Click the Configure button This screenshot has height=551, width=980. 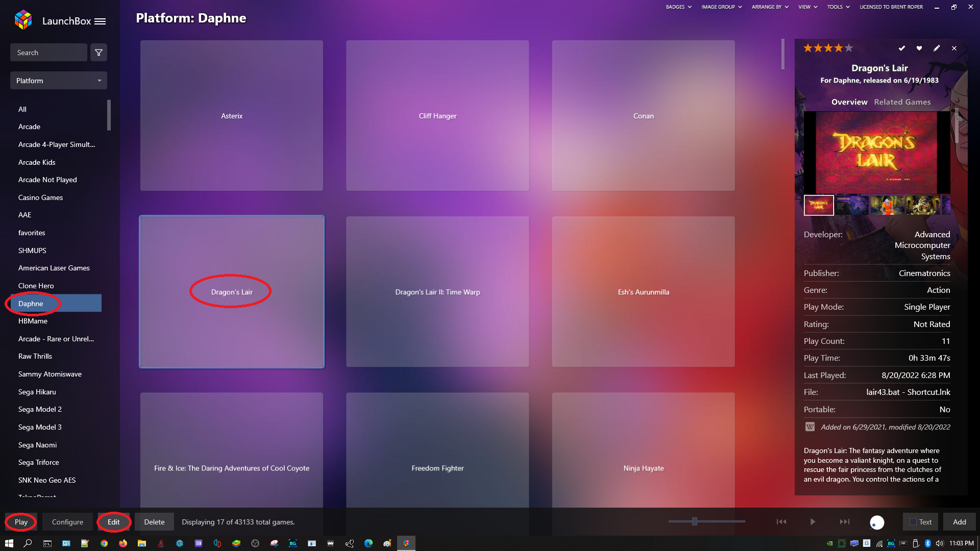pyautogui.click(x=67, y=522)
